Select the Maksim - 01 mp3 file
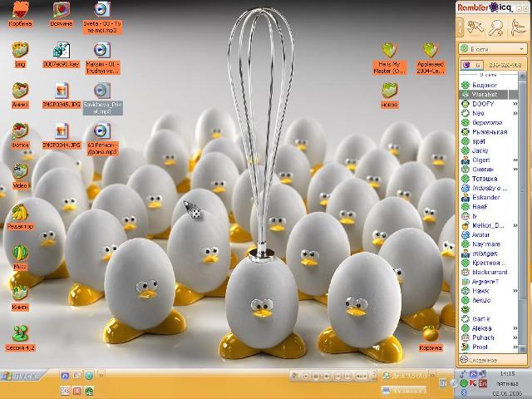The width and height of the screenshot is (532, 399). pos(102,58)
